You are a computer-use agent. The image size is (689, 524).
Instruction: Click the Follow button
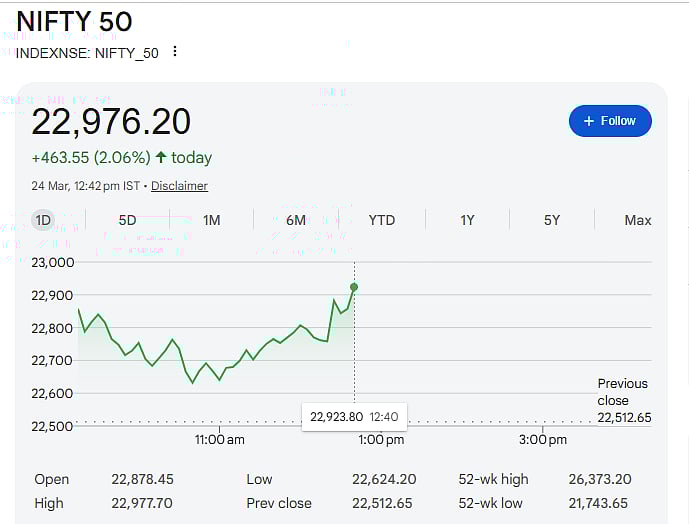click(x=610, y=121)
